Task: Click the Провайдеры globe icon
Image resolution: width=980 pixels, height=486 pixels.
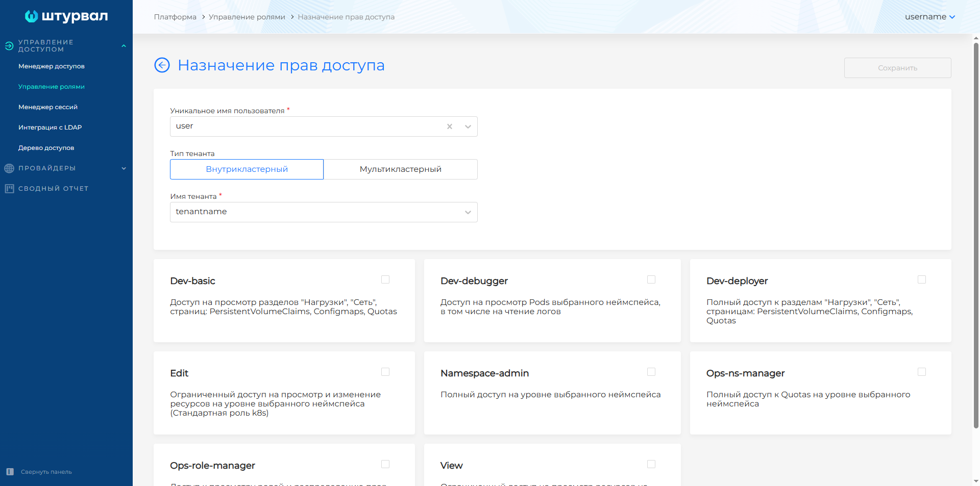Action: pos(9,168)
